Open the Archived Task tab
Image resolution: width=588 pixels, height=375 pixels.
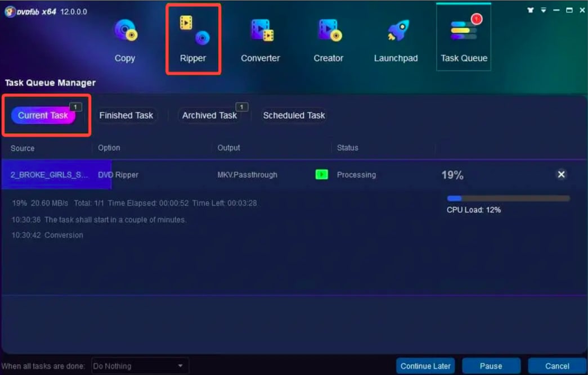click(x=209, y=115)
